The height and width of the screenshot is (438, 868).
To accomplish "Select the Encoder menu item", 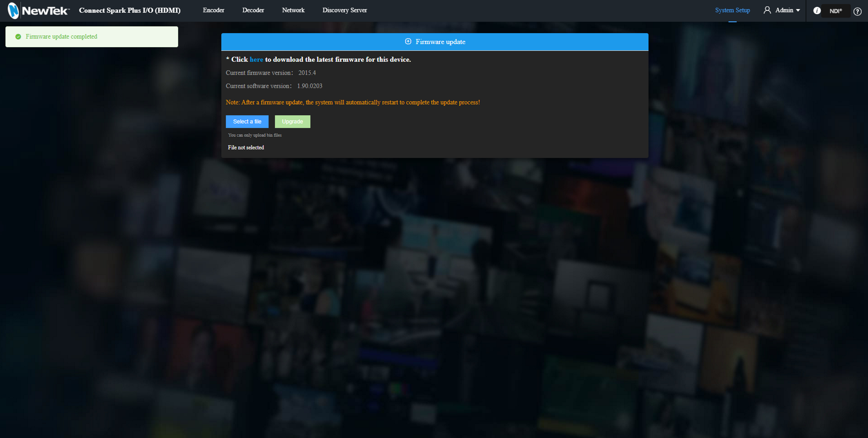I will pyautogui.click(x=213, y=10).
